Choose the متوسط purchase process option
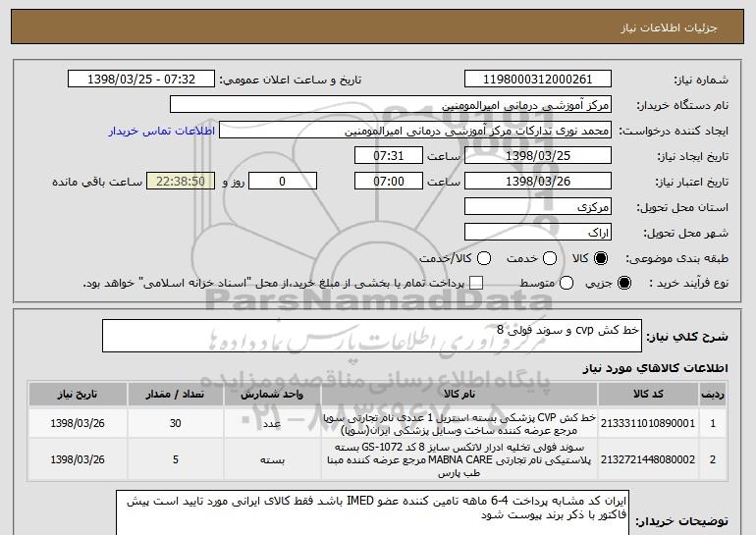The height and width of the screenshot is (535, 756). [567, 283]
